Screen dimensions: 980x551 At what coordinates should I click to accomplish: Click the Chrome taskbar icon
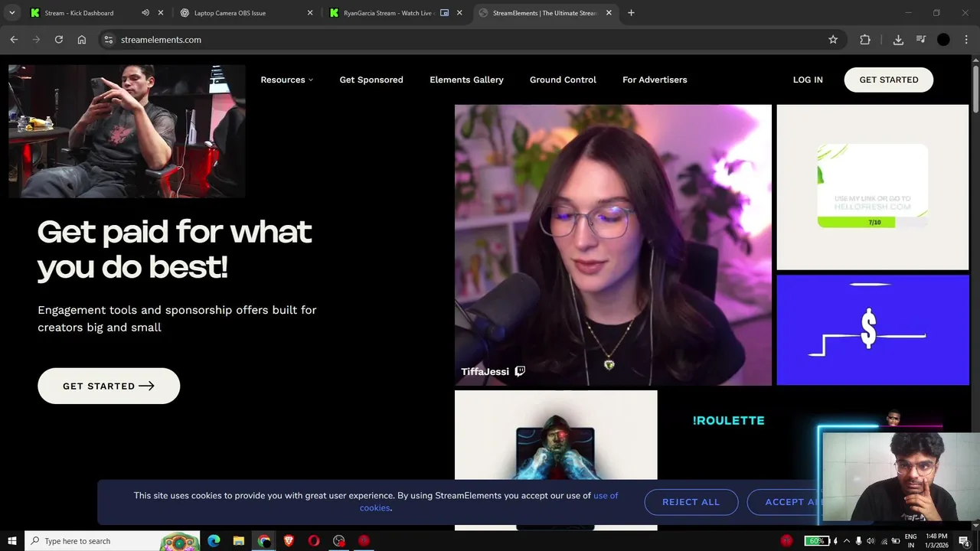(x=264, y=541)
